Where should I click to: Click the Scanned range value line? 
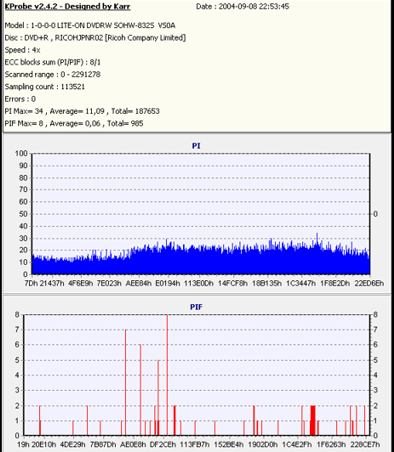52,74
